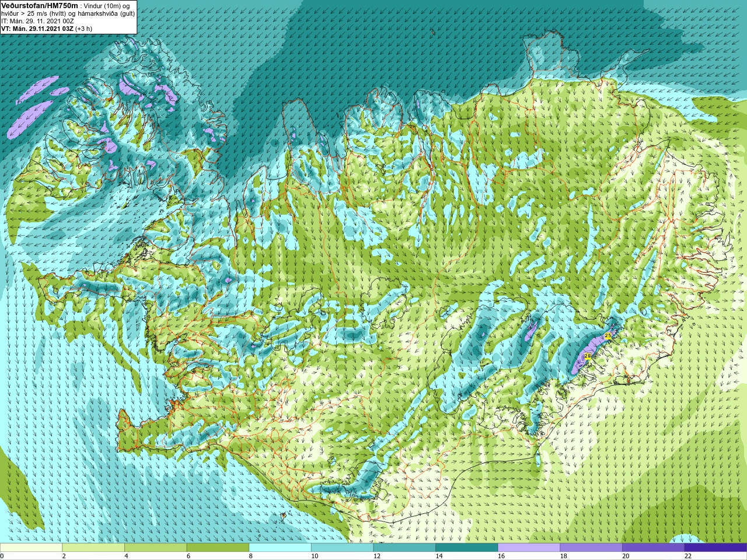Click the '12' tick label on the color scale

[x=377, y=556]
